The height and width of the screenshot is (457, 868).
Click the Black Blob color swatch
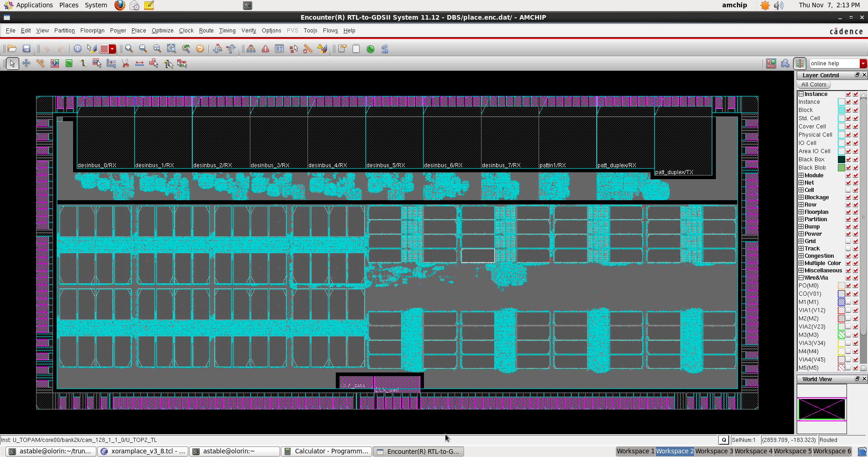pyautogui.click(x=841, y=168)
